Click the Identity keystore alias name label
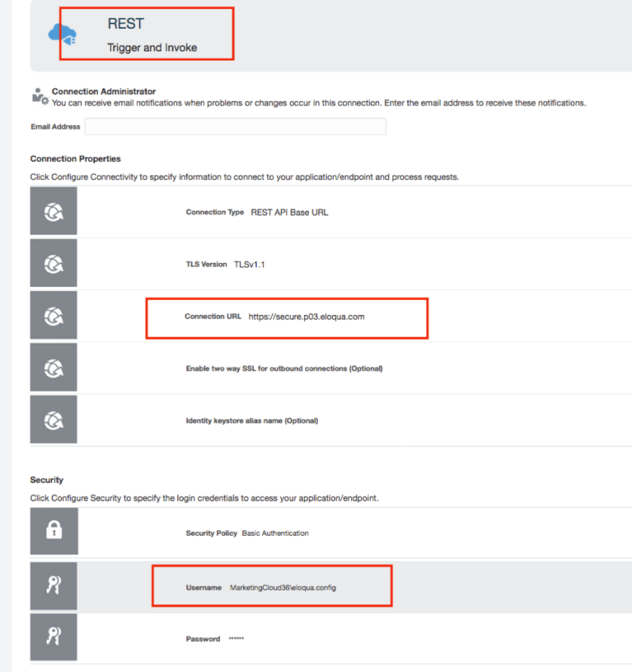The height and width of the screenshot is (672, 632). coord(252,420)
